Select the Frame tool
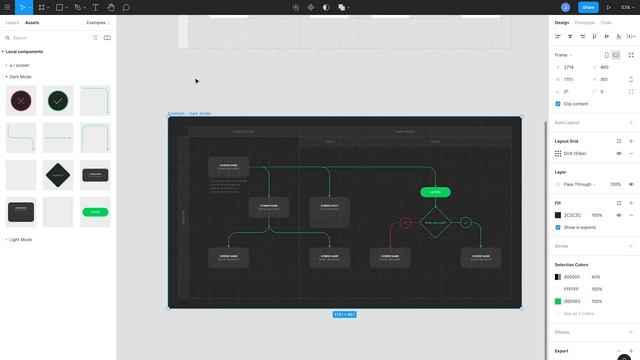Screen dimensions: 640x360 pyautogui.click(x=41, y=7)
